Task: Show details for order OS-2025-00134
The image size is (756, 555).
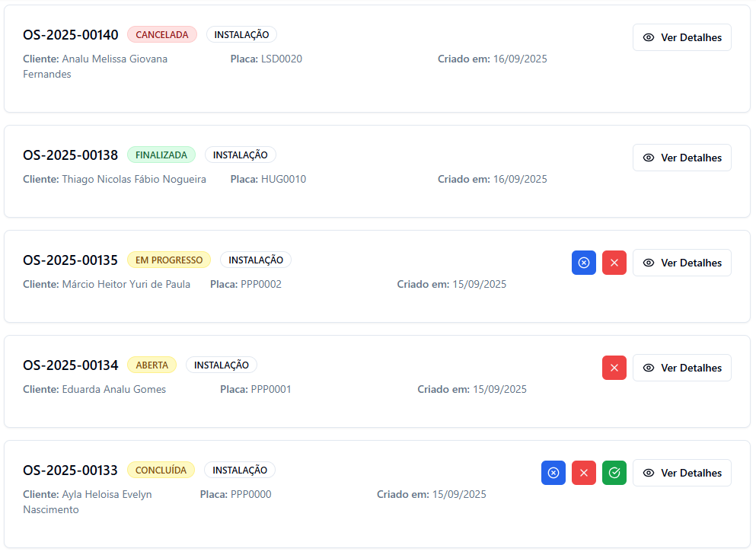Action: (x=681, y=368)
